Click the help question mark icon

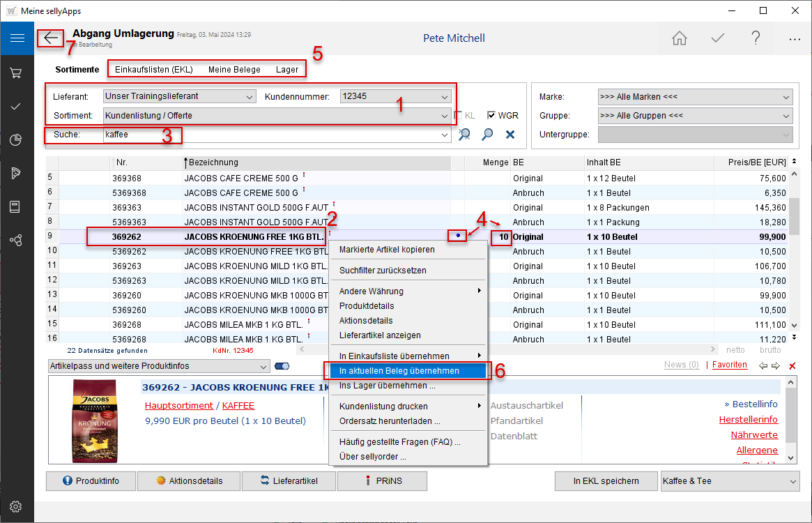(x=756, y=38)
